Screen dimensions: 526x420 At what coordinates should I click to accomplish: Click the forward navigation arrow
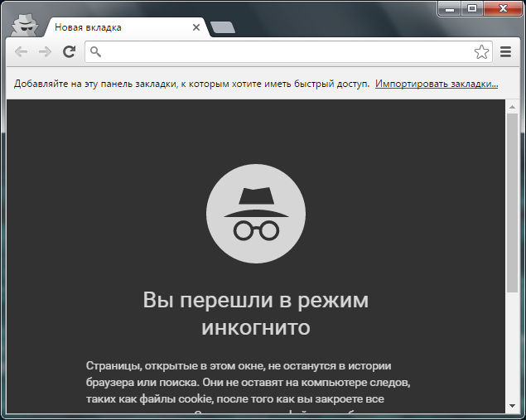[x=45, y=51]
